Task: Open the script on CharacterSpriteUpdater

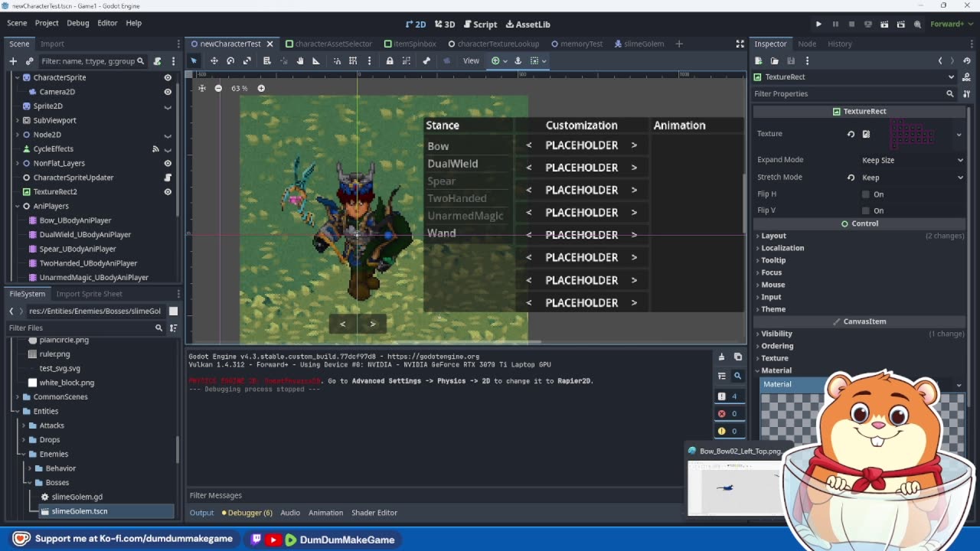Action: (x=168, y=178)
